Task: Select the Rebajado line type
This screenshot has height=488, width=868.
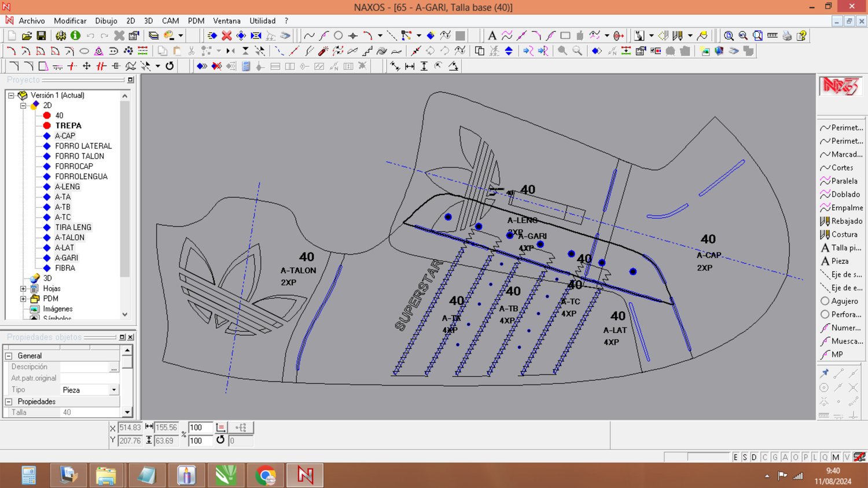Action: [841, 221]
